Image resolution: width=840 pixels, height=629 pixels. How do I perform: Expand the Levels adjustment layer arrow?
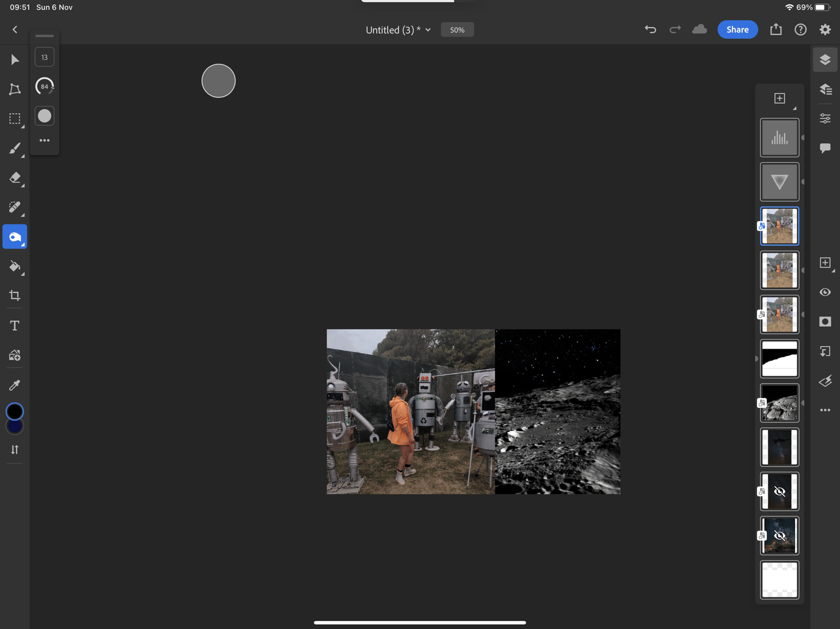(x=803, y=138)
